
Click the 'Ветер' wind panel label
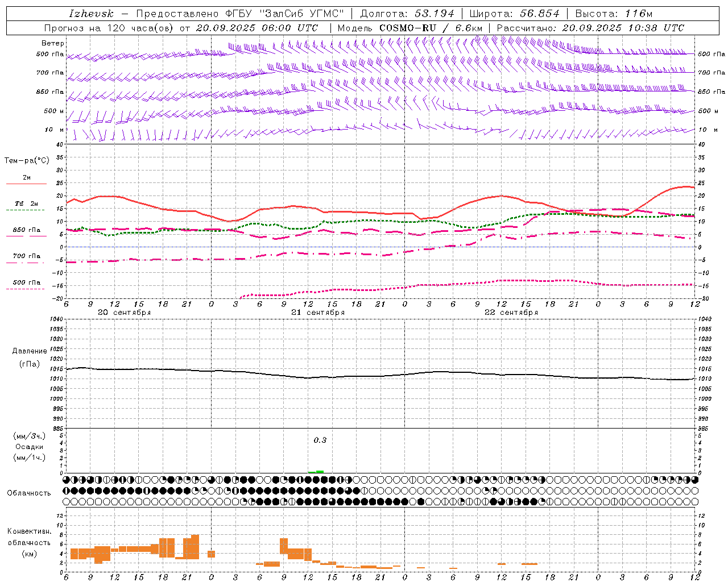(x=53, y=43)
